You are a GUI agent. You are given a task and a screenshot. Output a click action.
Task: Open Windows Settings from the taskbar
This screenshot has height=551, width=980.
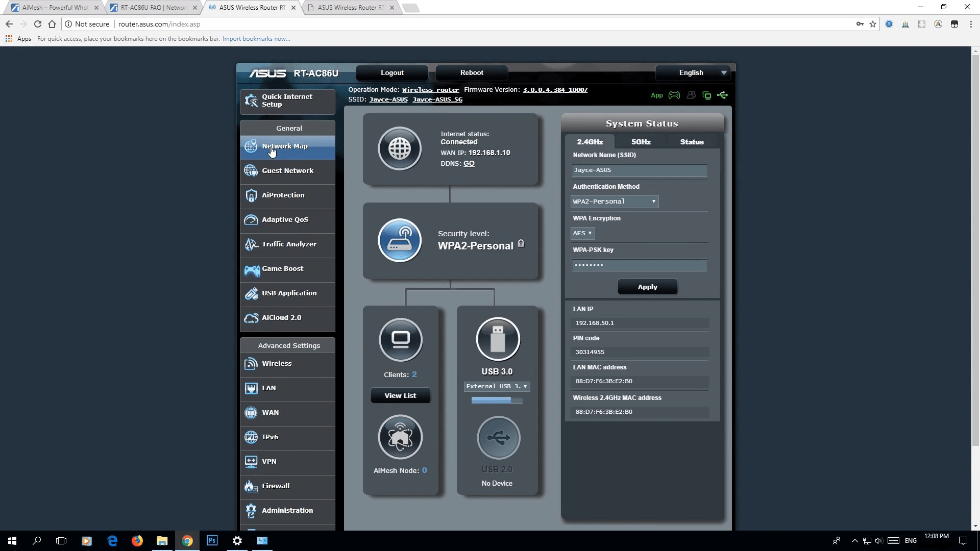[x=237, y=541]
